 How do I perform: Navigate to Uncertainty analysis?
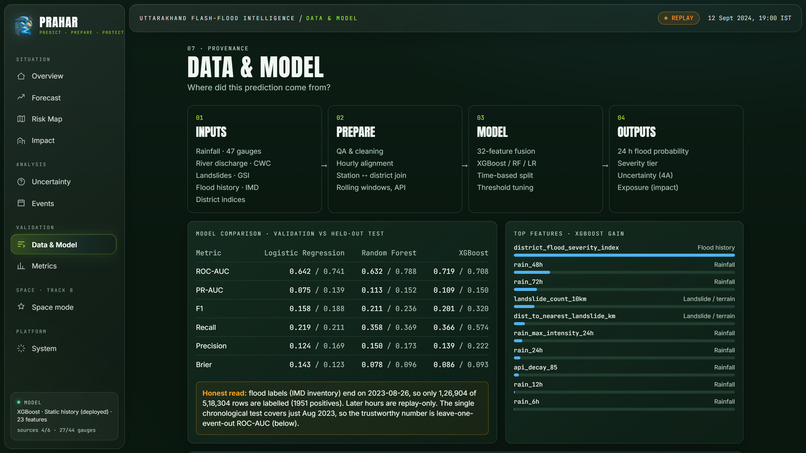pos(63,182)
